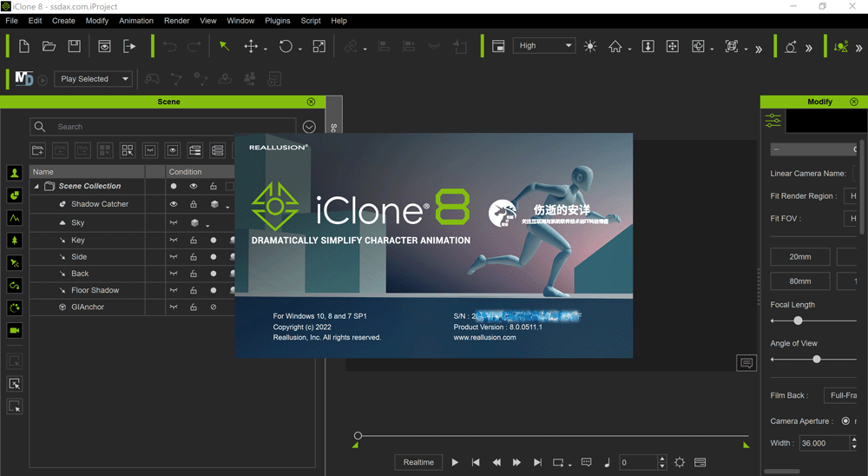This screenshot has width=868, height=476.
Task: Activate the Rotate object tool
Action: point(286,46)
